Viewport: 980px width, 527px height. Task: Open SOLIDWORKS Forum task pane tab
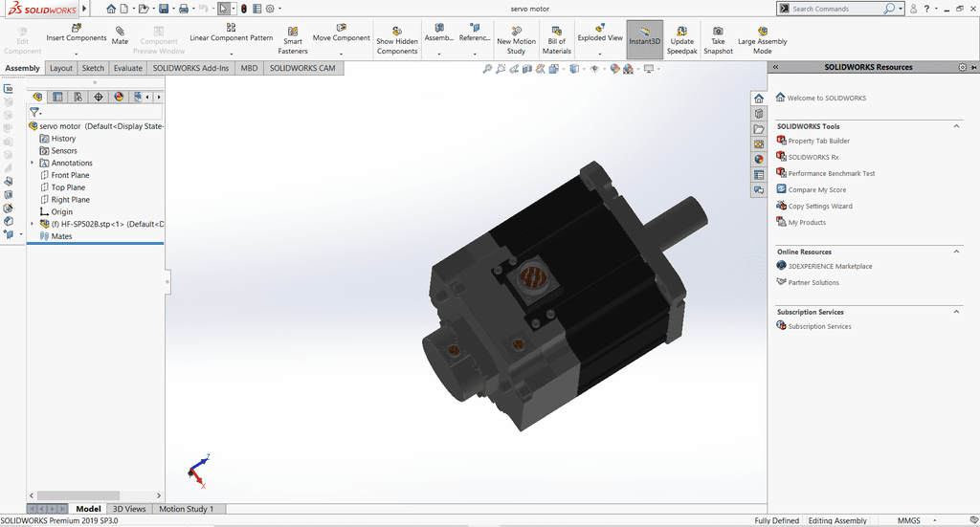(759, 189)
